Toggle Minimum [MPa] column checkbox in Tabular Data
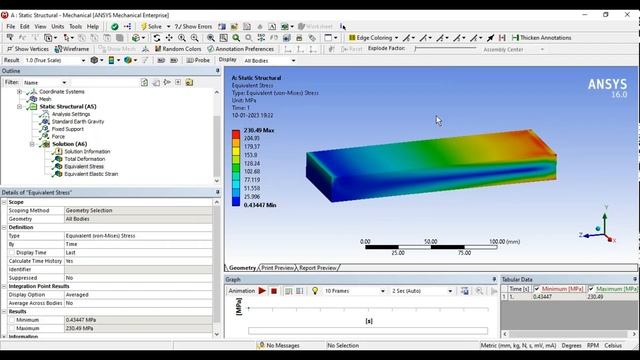Screen dimensions: 640x360 pyautogui.click(x=537, y=289)
